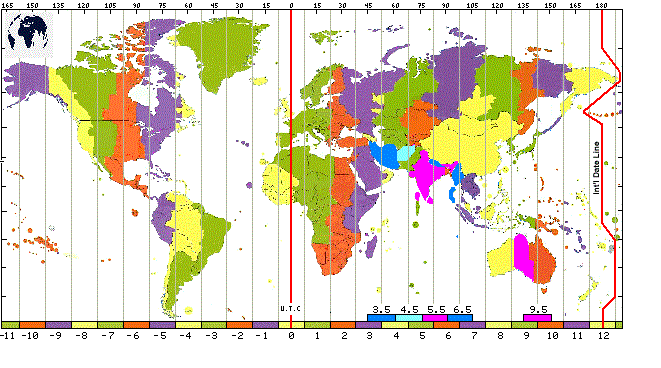This screenshot has height=368, width=661.
Task: Select the blue legend bar under 3.5
Action: pos(382,318)
